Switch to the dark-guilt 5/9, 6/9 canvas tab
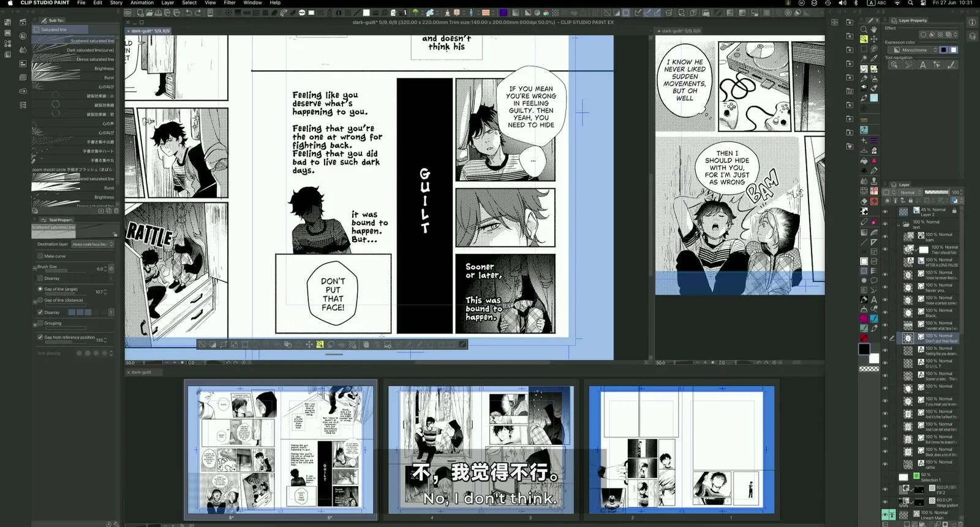 (149, 31)
